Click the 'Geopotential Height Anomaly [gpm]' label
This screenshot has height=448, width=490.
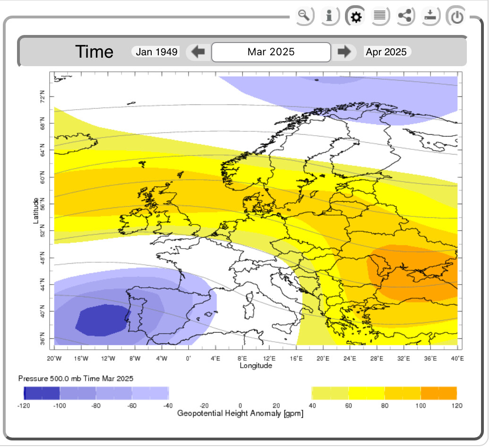241,414
